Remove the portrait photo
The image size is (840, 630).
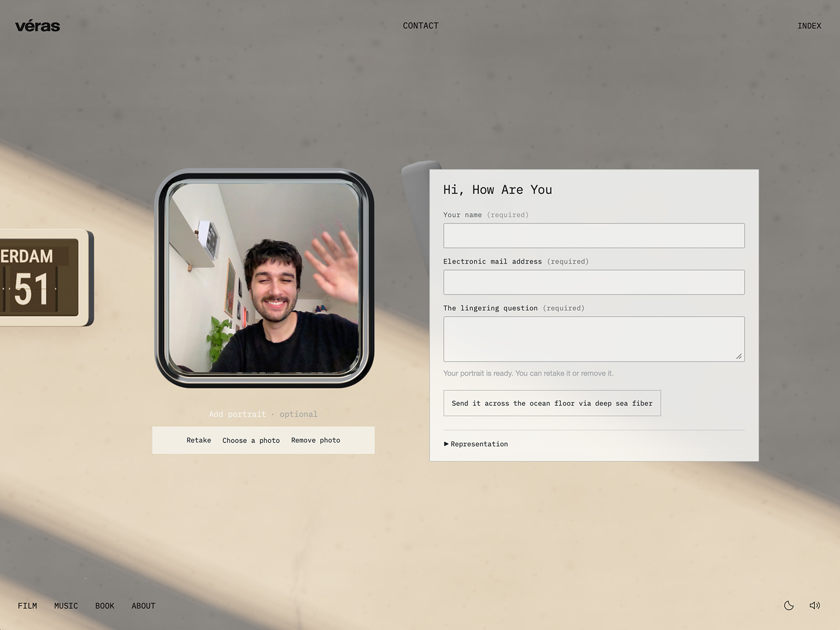316,440
